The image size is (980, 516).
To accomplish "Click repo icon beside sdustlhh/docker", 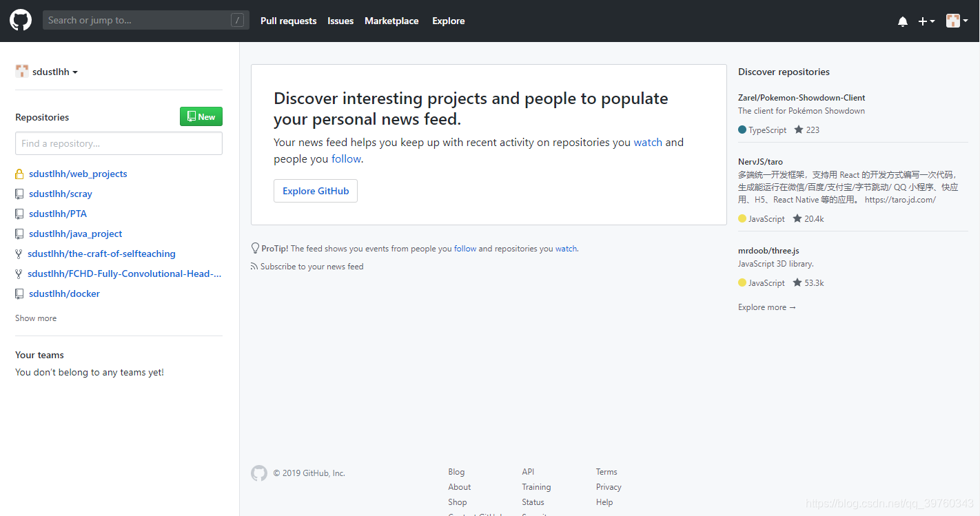I will point(19,294).
